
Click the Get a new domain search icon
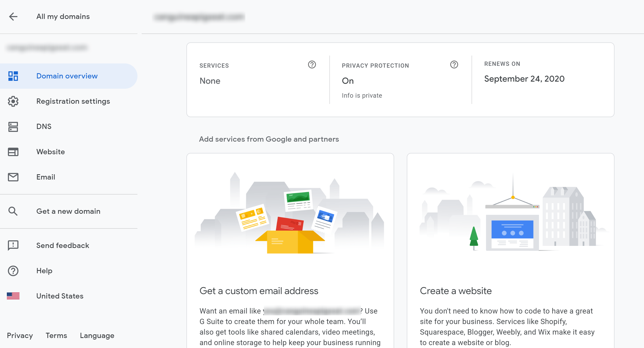point(13,211)
